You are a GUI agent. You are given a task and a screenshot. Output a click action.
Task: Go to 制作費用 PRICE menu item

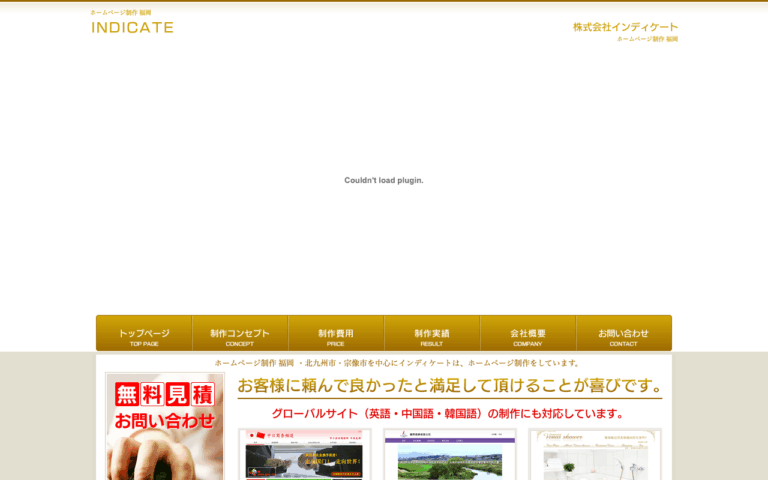[336, 333]
